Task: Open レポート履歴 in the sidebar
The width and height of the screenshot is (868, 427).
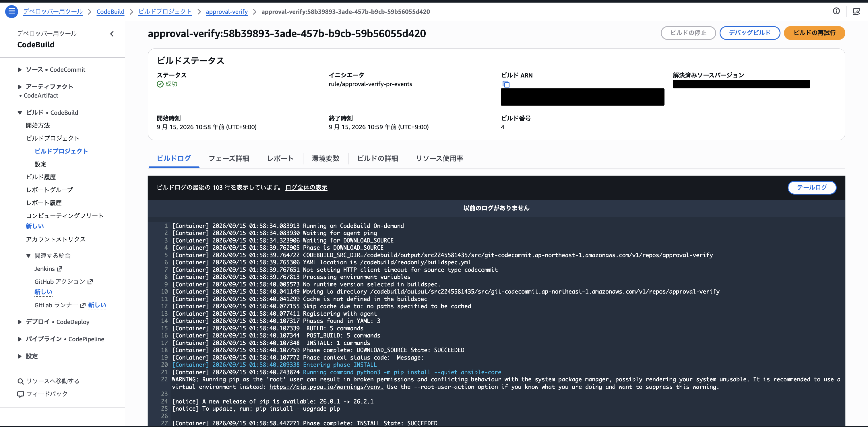Action: pyautogui.click(x=44, y=203)
